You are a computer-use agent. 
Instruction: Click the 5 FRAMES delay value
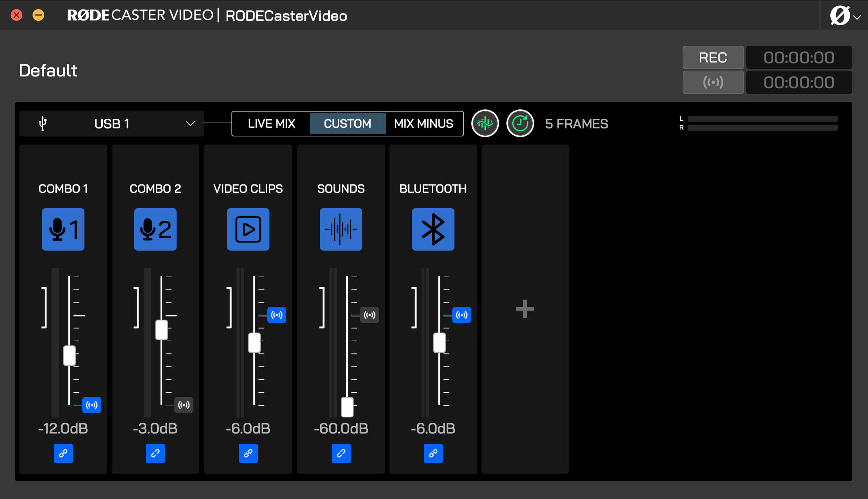pyautogui.click(x=577, y=124)
